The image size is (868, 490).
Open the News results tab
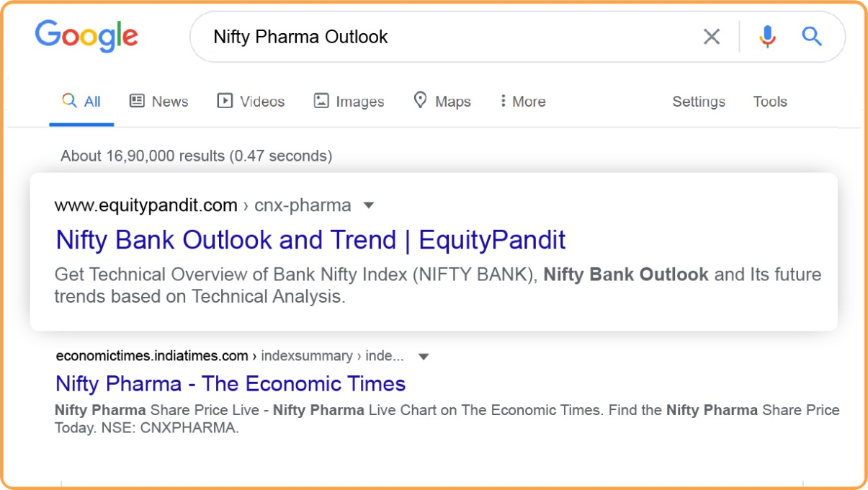[159, 102]
